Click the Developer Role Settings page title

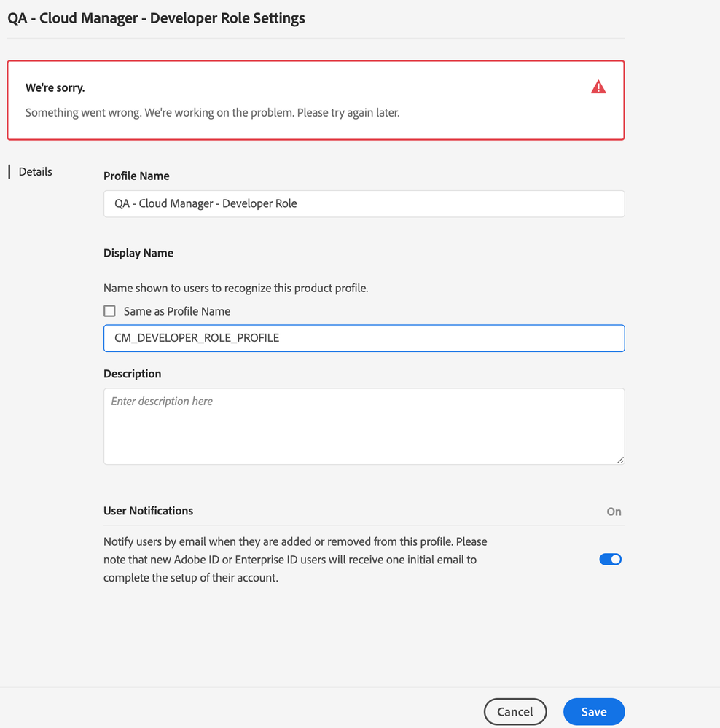156,18
